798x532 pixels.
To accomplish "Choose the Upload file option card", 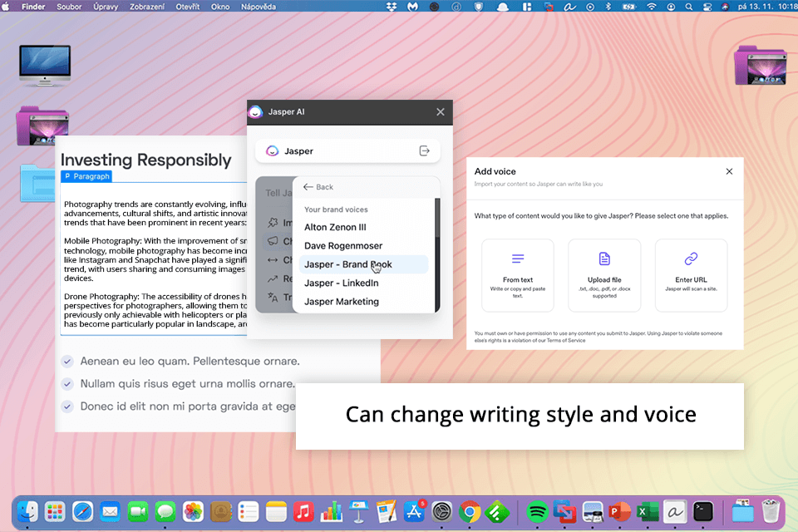I will [604, 275].
